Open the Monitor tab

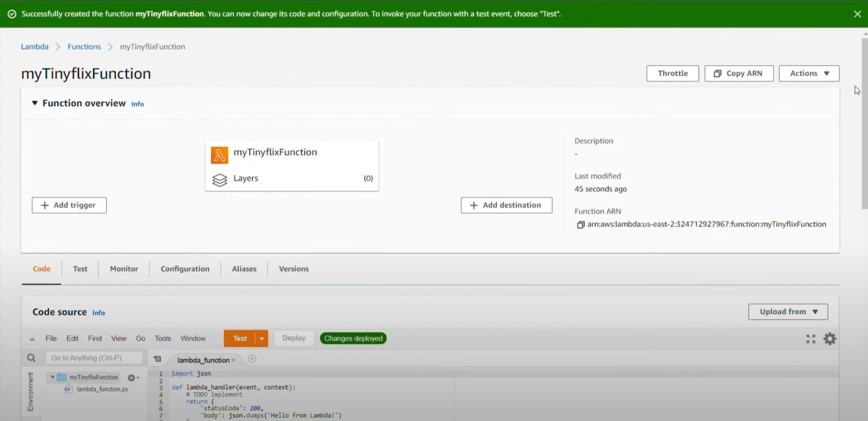(124, 269)
